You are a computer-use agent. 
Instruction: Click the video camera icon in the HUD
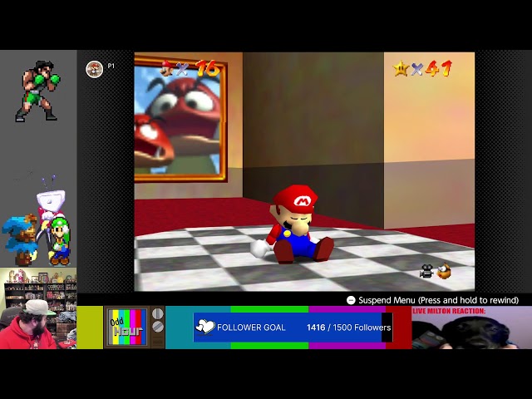click(x=426, y=271)
